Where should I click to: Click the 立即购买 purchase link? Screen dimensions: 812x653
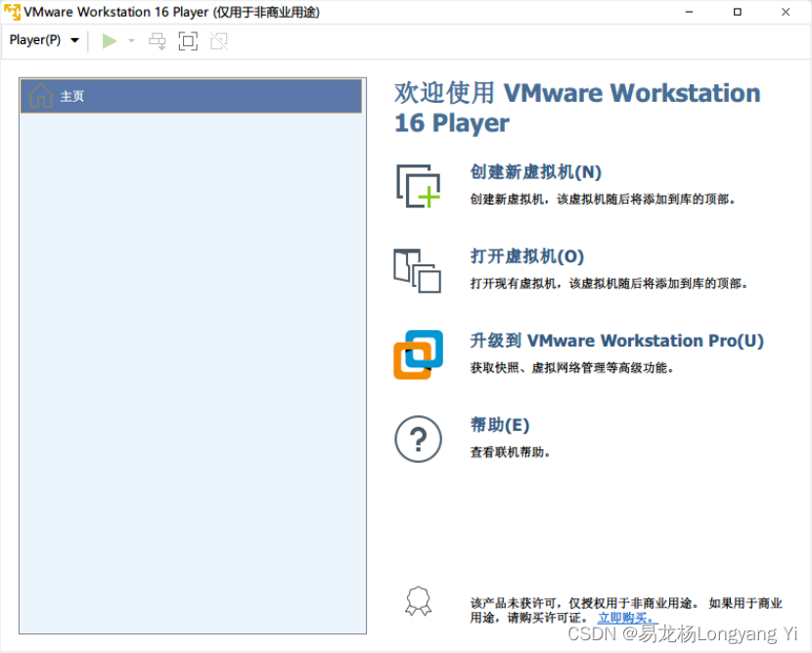628,618
